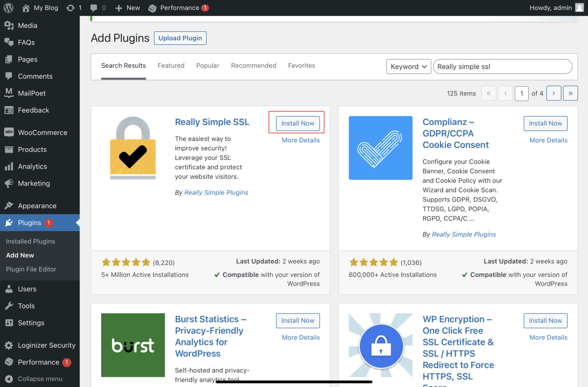Install the WP Encryption plugin

pyautogui.click(x=546, y=320)
